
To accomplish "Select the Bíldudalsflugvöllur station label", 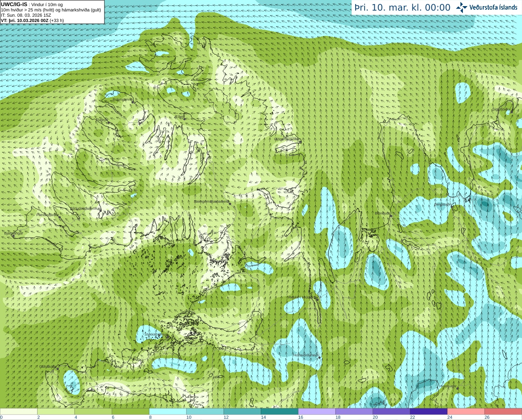I will (85, 208).
